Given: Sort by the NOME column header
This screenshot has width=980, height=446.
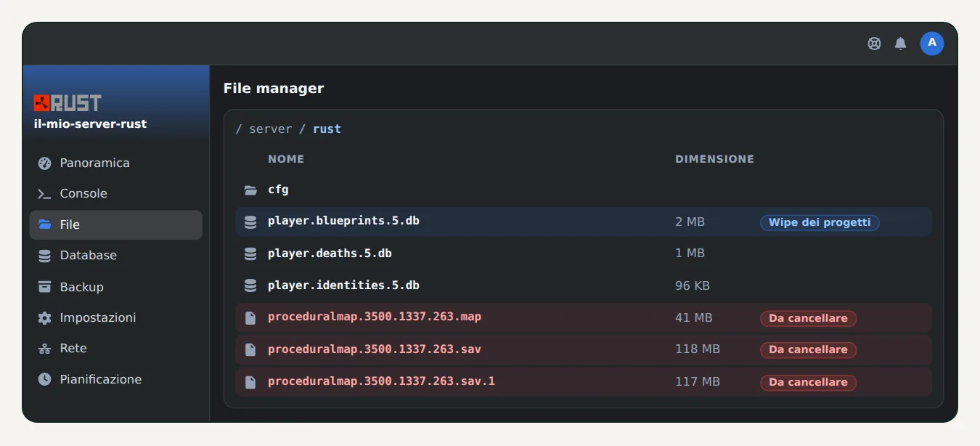Looking at the screenshot, I should tap(286, 159).
